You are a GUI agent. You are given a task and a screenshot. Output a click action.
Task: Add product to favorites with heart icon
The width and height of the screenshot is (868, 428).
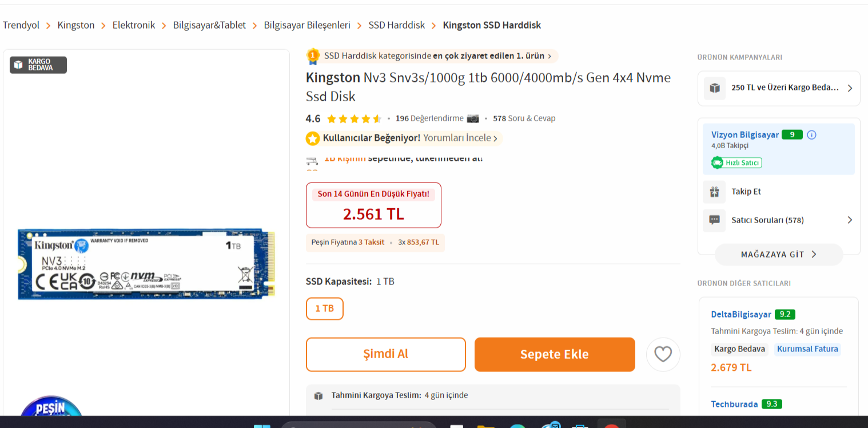663,354
